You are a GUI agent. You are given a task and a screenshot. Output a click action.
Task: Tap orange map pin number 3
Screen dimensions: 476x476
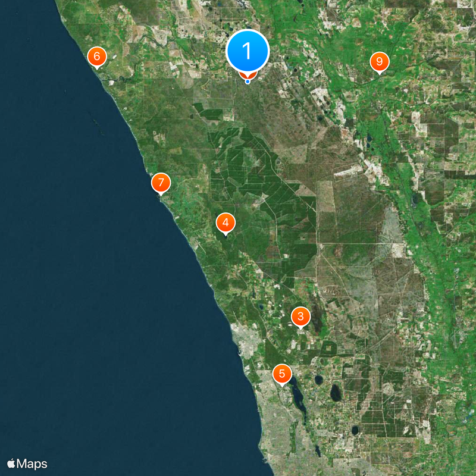click(x=300, y=317)
